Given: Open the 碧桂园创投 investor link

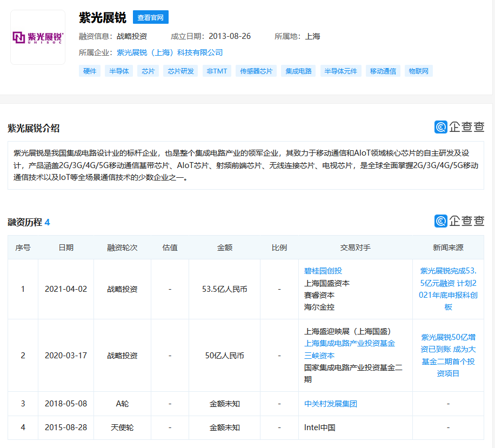Looking at the screenshot, I should pos(323,271).
